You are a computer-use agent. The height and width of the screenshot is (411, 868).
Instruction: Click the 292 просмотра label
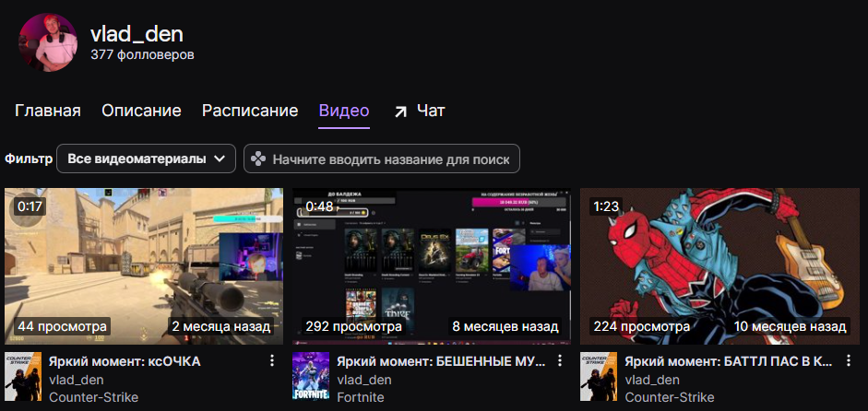click(x=353, y=326)
